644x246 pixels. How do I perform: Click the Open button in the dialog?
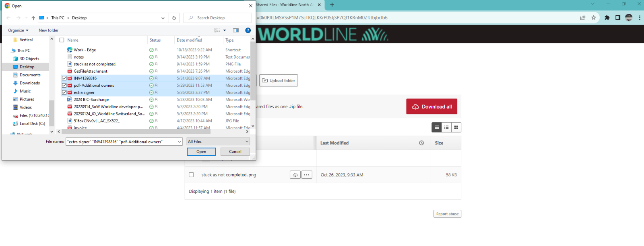[201, 152]
